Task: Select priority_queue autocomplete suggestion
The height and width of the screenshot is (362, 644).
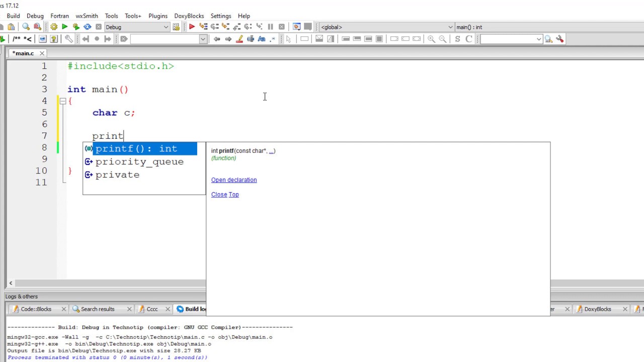Action: pyautogui.click(x=139, y=162)
